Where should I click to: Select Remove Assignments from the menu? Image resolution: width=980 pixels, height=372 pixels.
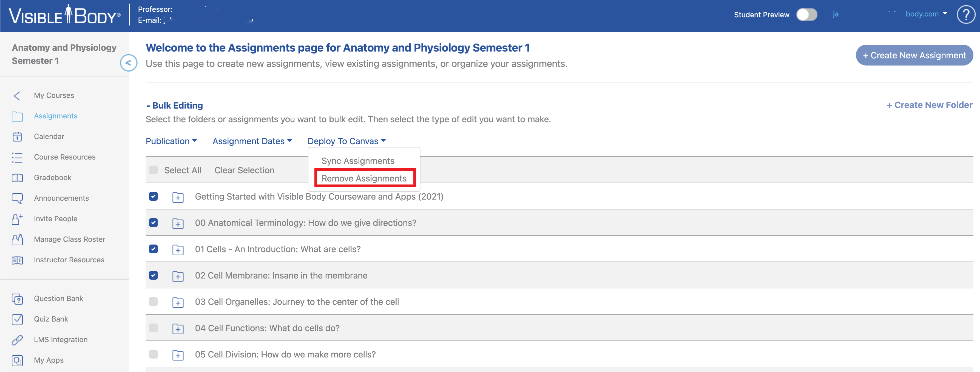(x=363, y=178)
